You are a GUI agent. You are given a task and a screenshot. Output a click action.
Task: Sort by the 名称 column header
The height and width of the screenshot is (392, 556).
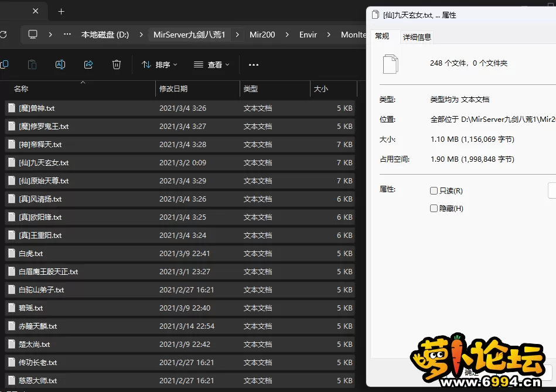[21, 89]
